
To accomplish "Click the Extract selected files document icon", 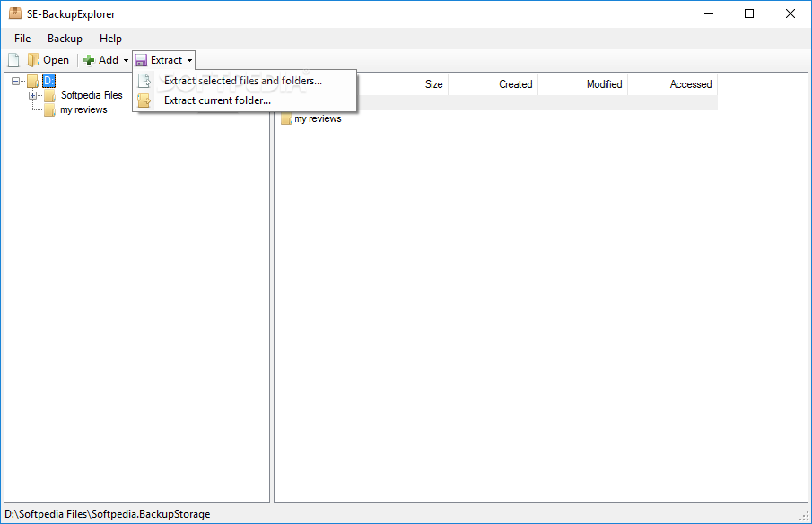I will tap(144, 81).
